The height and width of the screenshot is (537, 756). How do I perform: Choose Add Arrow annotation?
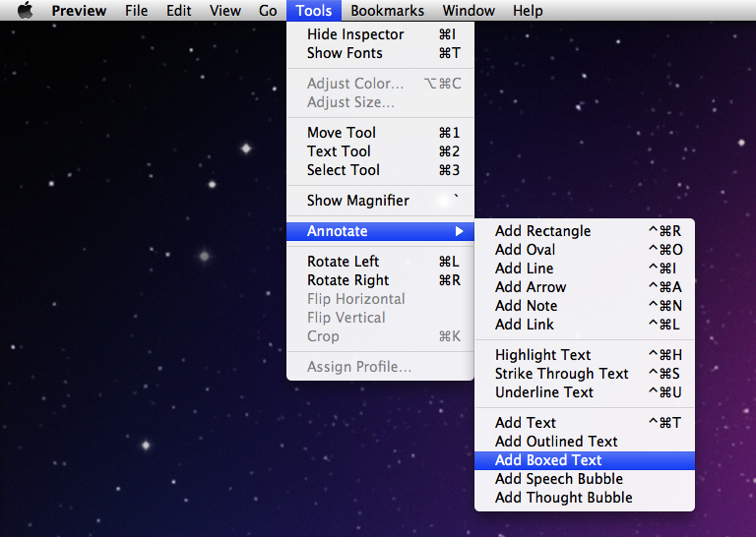585,287
